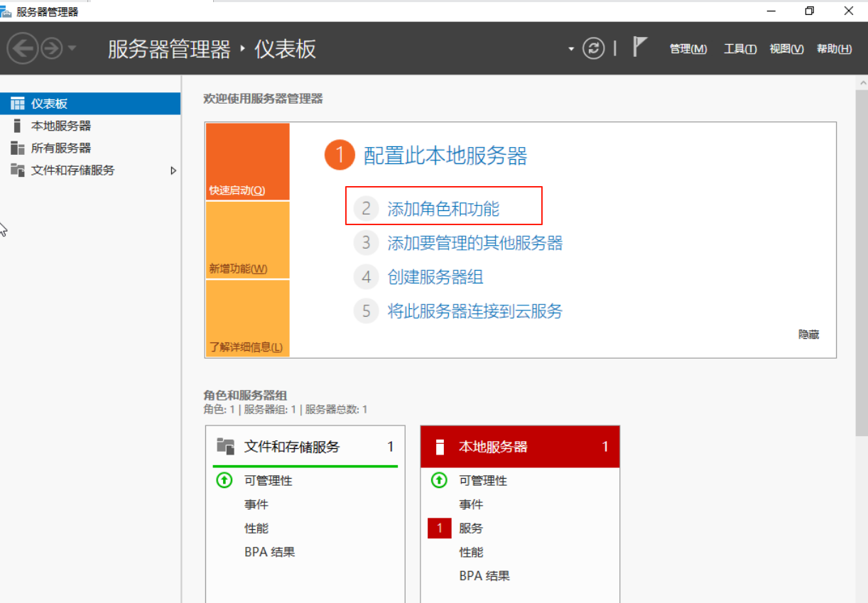The image size is (868, 603).
Task: Click 可管理性 in 本地服务器 tile
Action: point(483,481)
